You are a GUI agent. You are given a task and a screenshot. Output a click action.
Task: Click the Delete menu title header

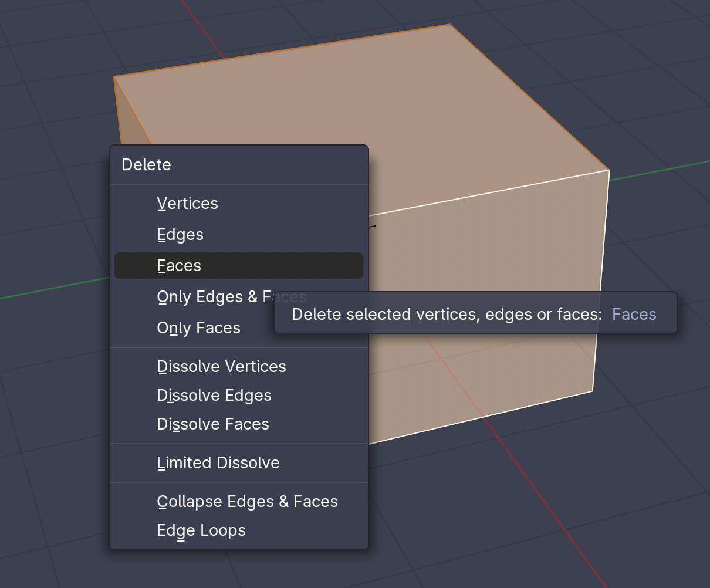146,165
